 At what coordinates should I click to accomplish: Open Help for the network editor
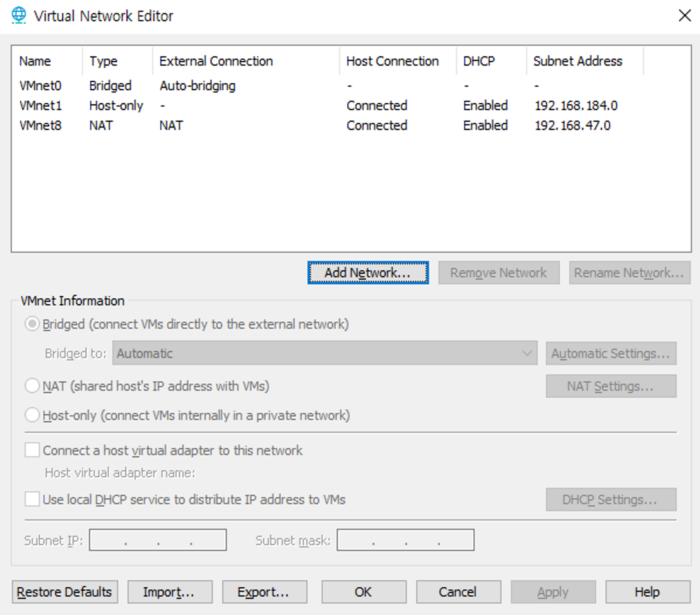point(647,592)
